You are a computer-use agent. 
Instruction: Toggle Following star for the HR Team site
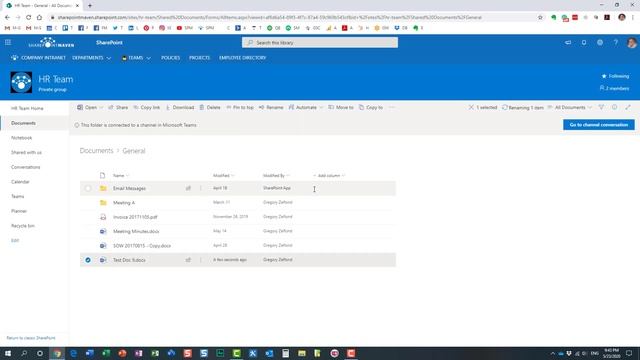[x=604, y=76]
